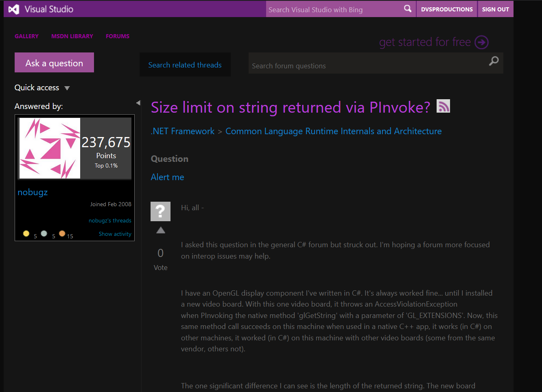Screen dimensions: 542x392
Task: Open the RSS feed icon beside title
Action: click(443, 106)
